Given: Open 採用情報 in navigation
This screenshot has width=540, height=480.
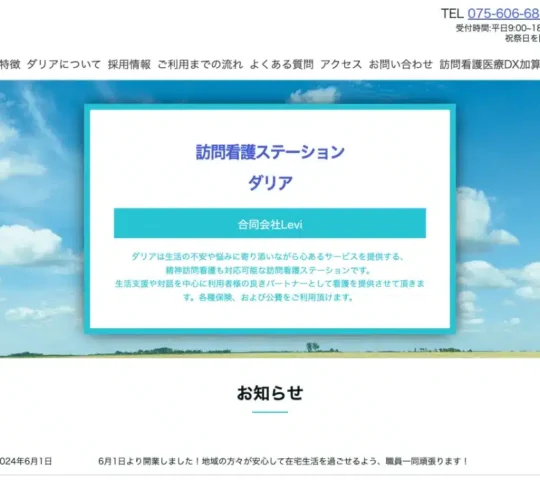Looking at the screenshot, I should (129, 64).
